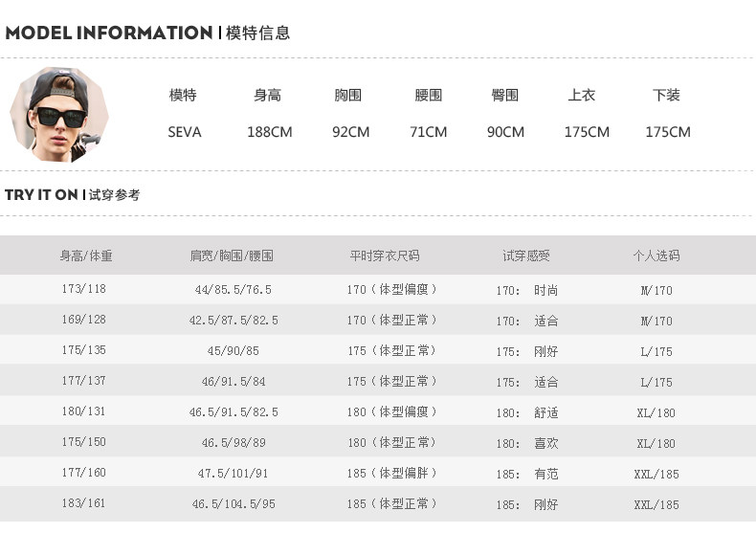
Task: Select the 185 (体型偏胖) size cell
Action: (391, 473)
